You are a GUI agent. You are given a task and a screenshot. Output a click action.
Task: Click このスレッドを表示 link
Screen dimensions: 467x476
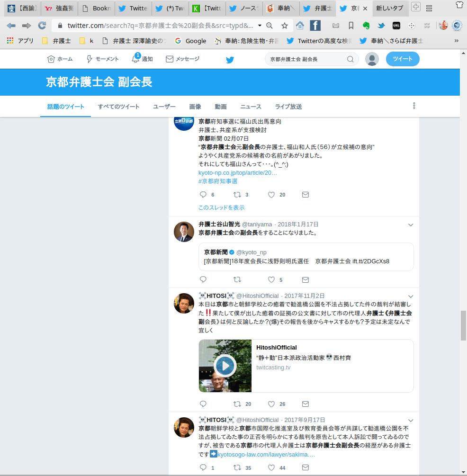tap(221, 207)
